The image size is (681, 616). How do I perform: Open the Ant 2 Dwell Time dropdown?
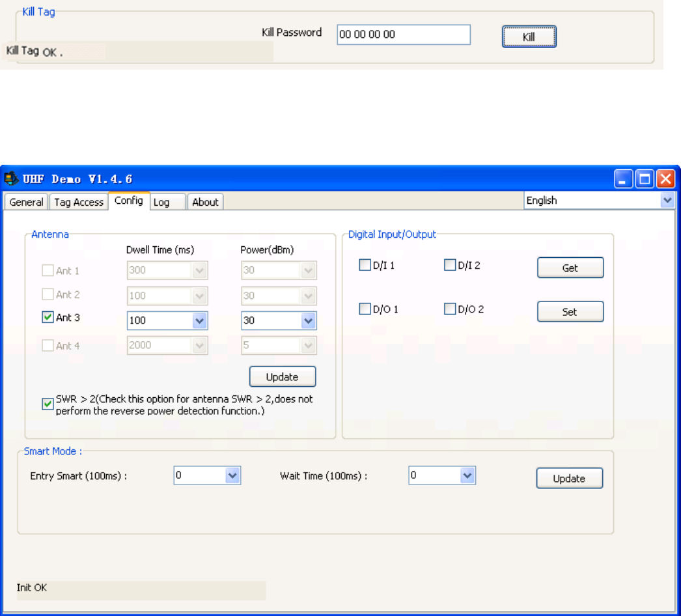pyautogui.click(x=199, y=296)
